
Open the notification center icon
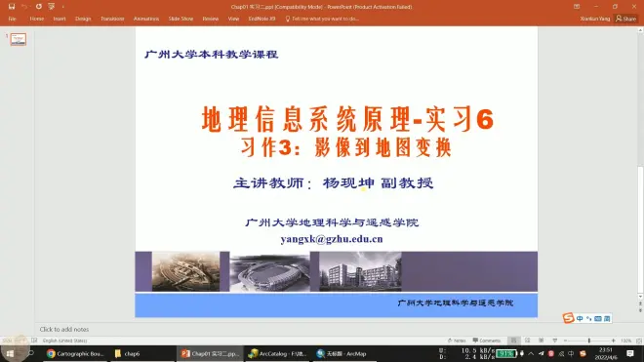[630, 354]
